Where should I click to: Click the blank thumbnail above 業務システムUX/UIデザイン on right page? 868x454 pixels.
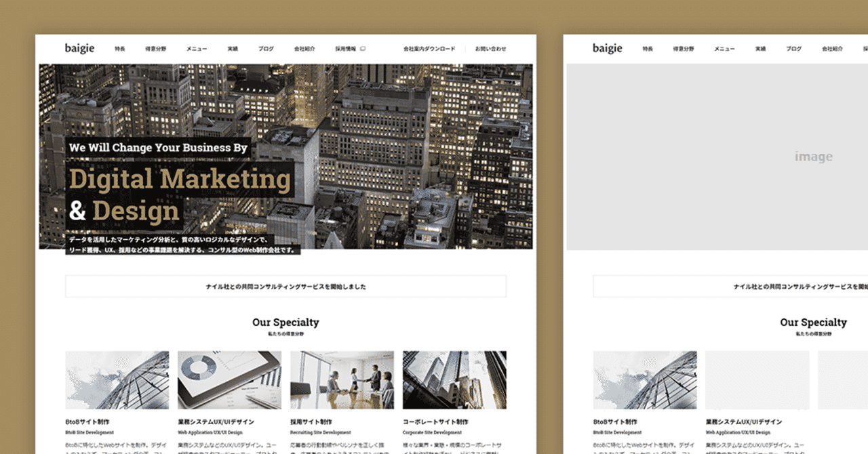click(757, 379)
